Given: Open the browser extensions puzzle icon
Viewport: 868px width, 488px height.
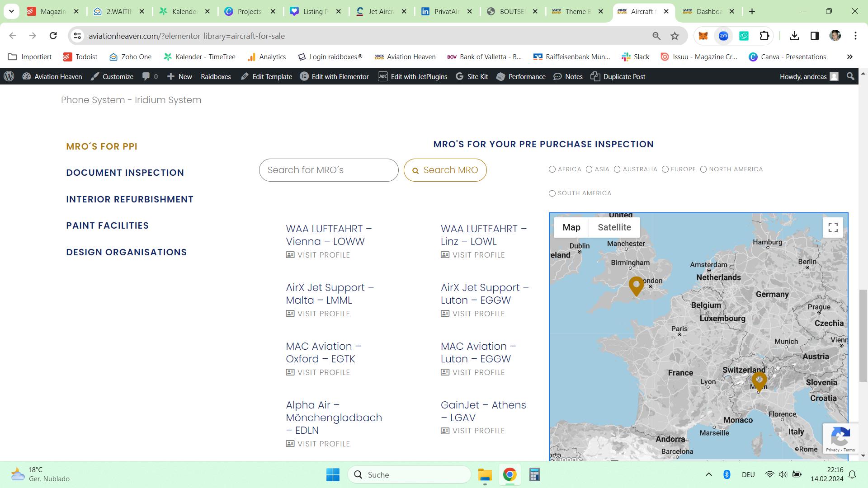Looking at the screenshot, I should (764, 36).
